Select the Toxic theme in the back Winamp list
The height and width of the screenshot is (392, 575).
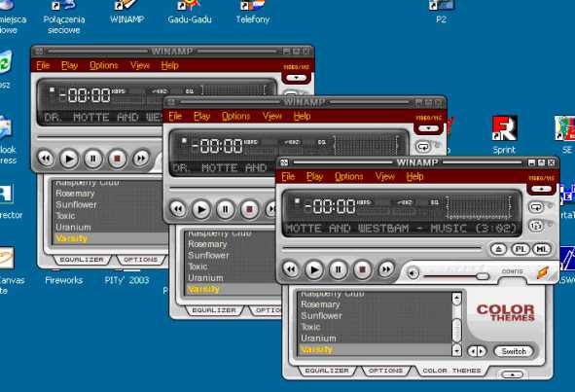110,216
